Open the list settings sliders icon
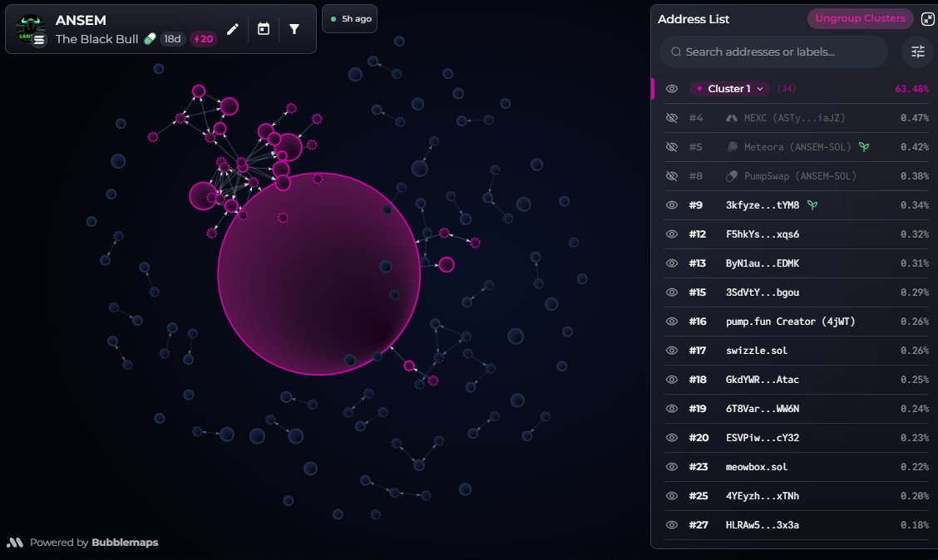This screenshot has height=560, width=938. coord(918,52)
